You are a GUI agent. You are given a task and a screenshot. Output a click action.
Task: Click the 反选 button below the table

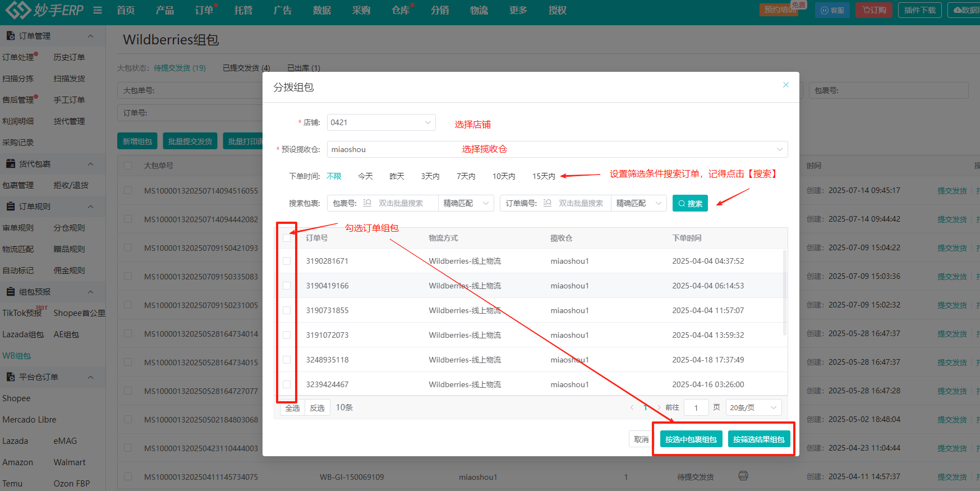(x=317, y=408)
